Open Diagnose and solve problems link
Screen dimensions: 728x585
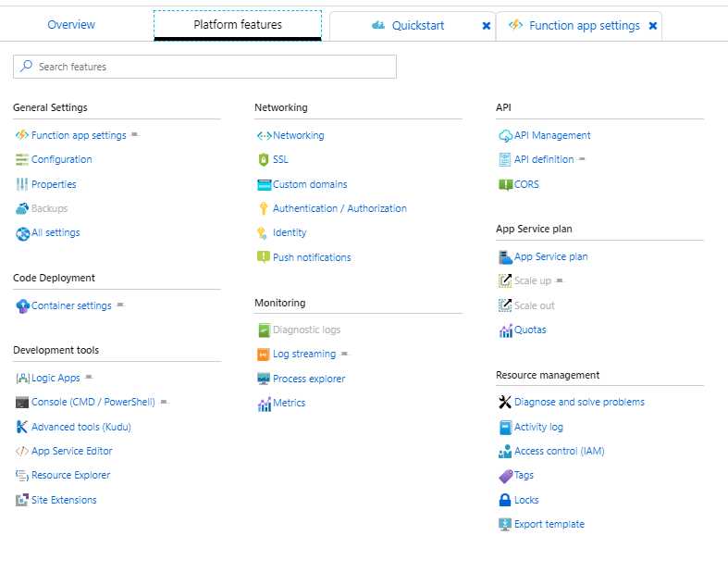[579, 402]
